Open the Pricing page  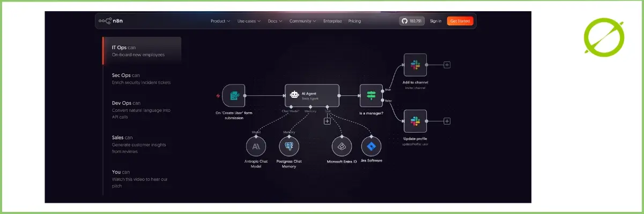354,21
